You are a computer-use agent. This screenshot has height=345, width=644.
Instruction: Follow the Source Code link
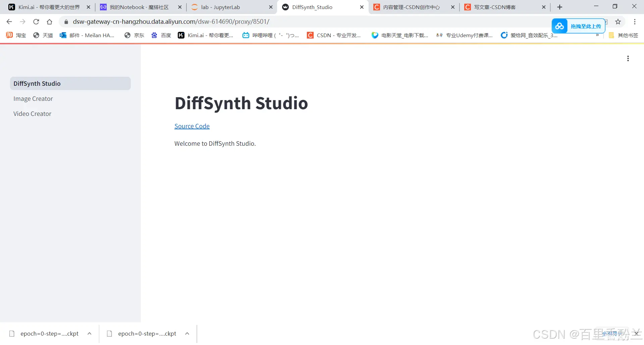192,126
